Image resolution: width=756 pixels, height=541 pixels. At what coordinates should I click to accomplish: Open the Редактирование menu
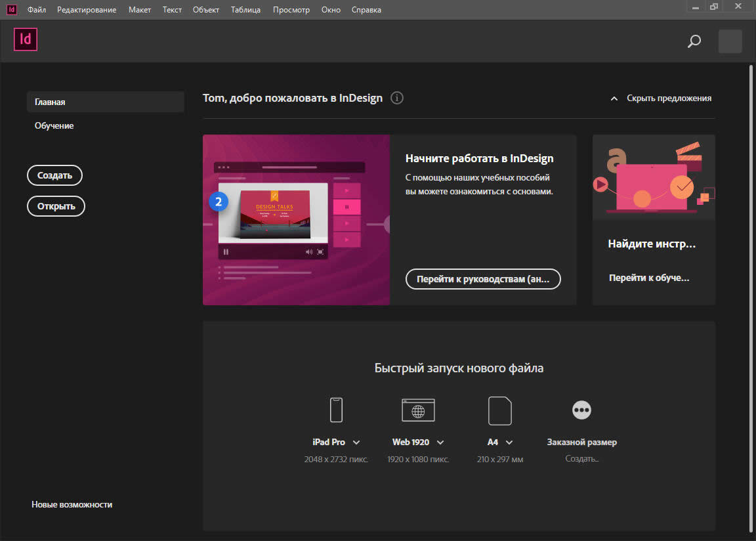87,10
